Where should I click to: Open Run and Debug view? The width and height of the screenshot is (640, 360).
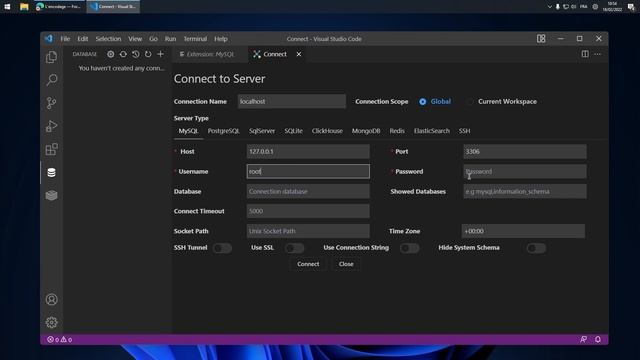51,126
